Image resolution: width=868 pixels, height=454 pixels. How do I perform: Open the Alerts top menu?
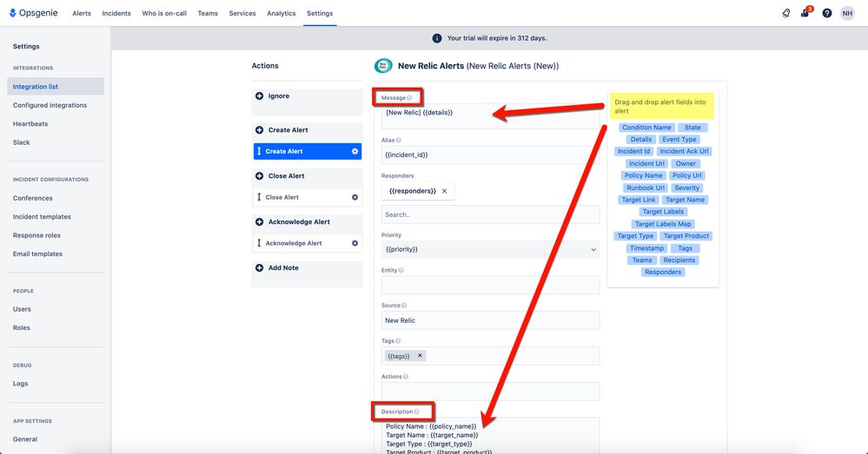tap(82, 13)
